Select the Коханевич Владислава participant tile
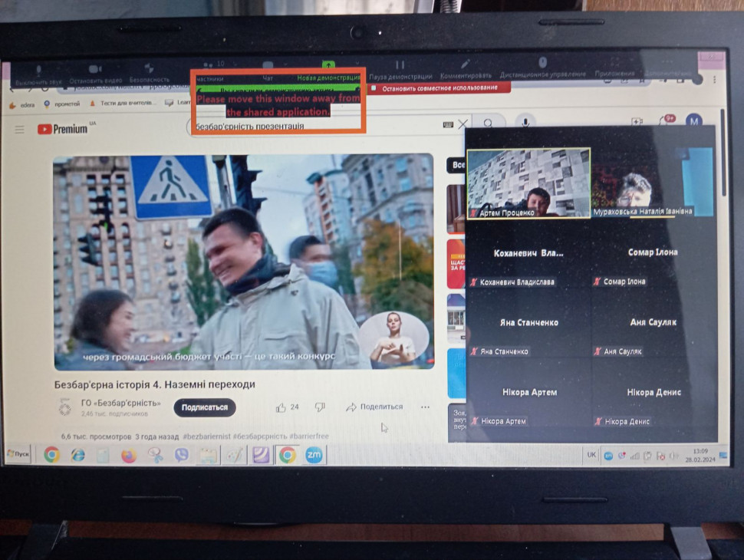 [x=528, y=254]
